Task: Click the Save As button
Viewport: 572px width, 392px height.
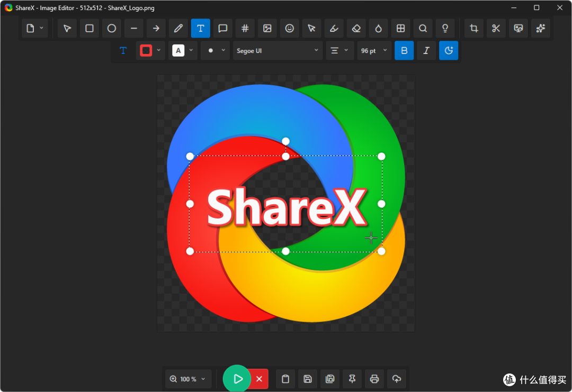Action: pyautogui.click(x=330, y=379)
